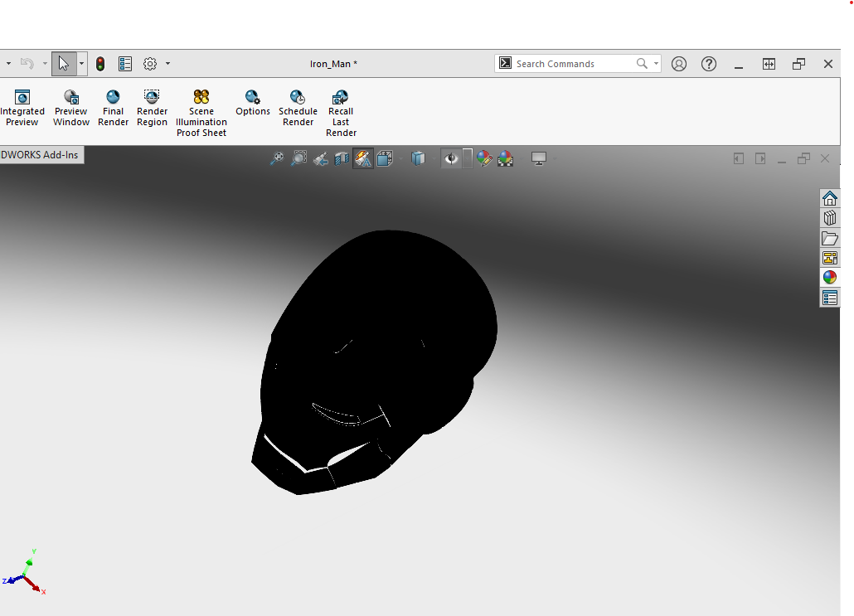Toggle Hide/Show Items eye
Viewport: 854px width, 616px height.
pyautogui.click(x=451, y=158)
